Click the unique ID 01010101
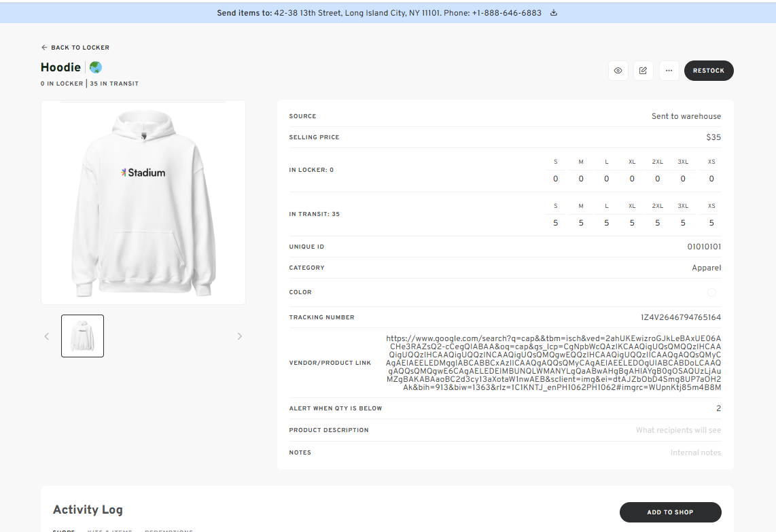Image resolution: width=776 pixels, height=532 pixels. click(704, 247)
